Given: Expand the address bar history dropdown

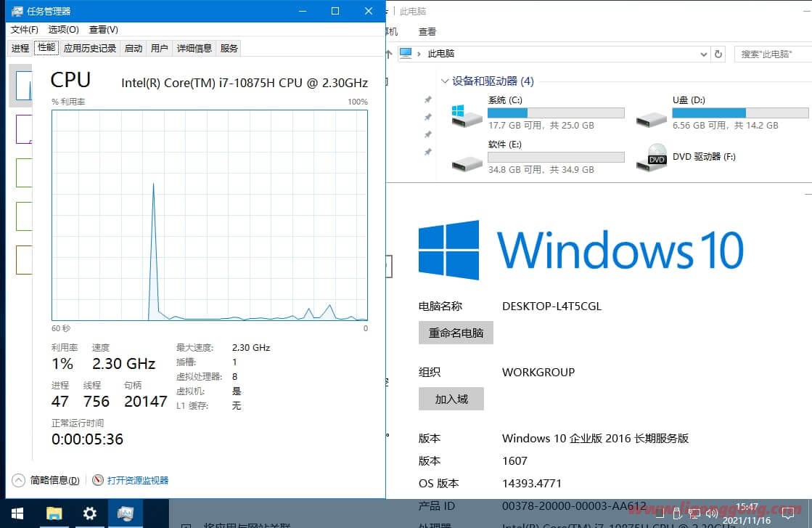Looking at the screenshot, I should click(x=703, y=54).
